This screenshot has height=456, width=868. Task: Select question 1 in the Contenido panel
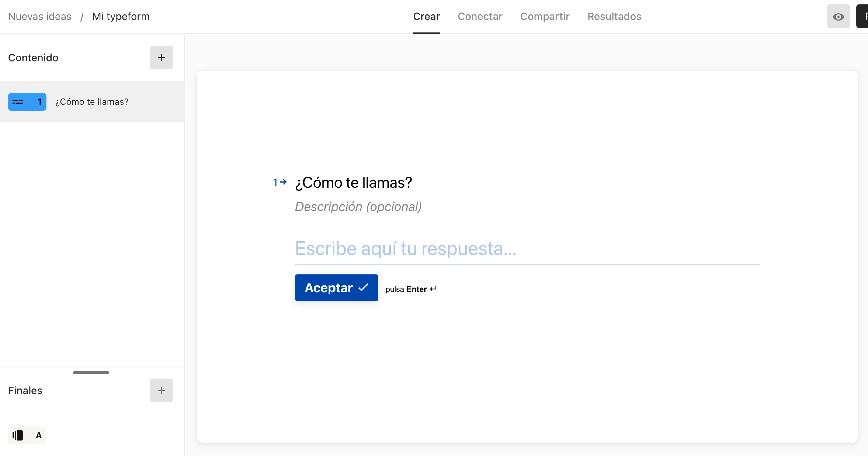[92, 101]
